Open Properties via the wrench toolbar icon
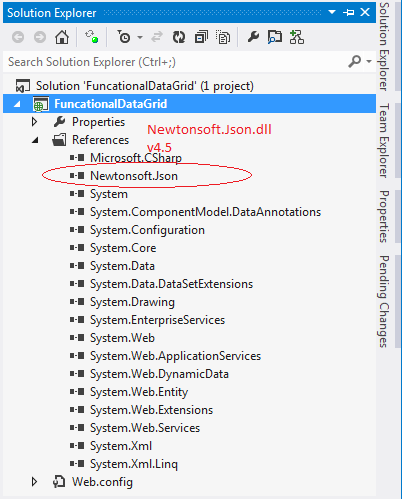Viewport: 403px width, 499px height. tap(253, 37)
